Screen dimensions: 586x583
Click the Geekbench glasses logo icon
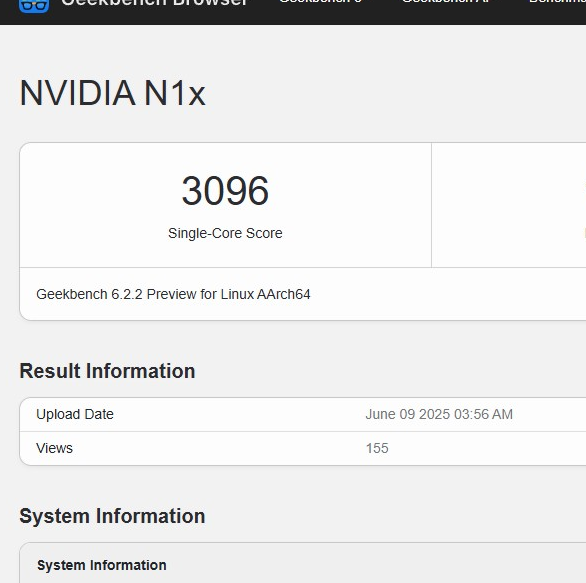coord(34,6)
